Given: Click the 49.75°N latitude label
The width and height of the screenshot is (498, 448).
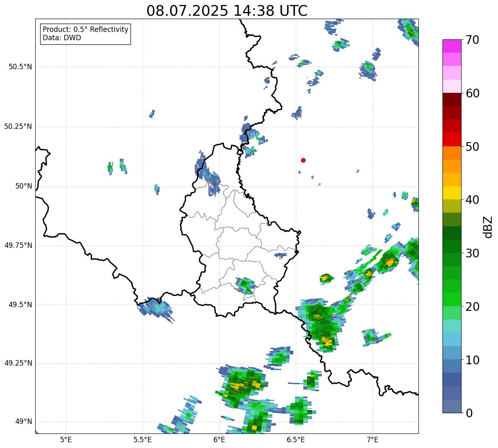Looking at the screenshot, I should click(x=18, y=245).
